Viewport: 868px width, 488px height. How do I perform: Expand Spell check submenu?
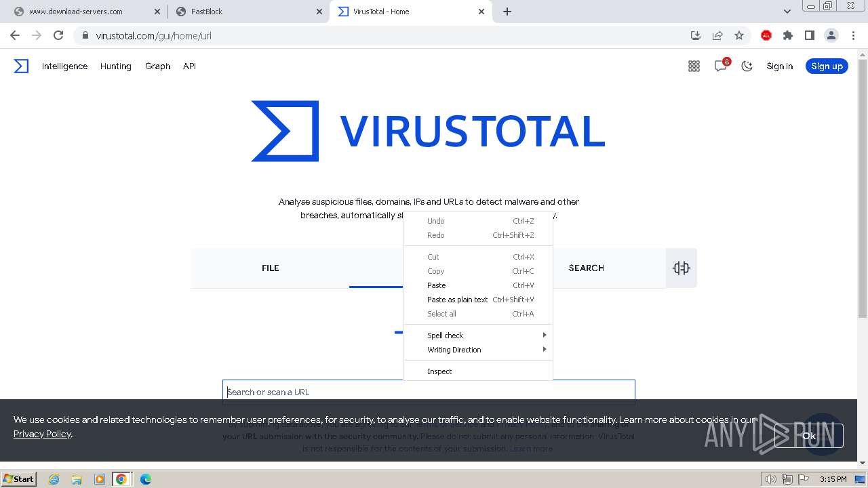[x=478, y=335]
